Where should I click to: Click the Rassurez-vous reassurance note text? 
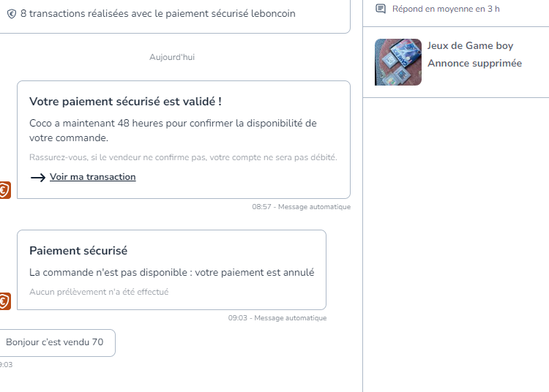183,157
